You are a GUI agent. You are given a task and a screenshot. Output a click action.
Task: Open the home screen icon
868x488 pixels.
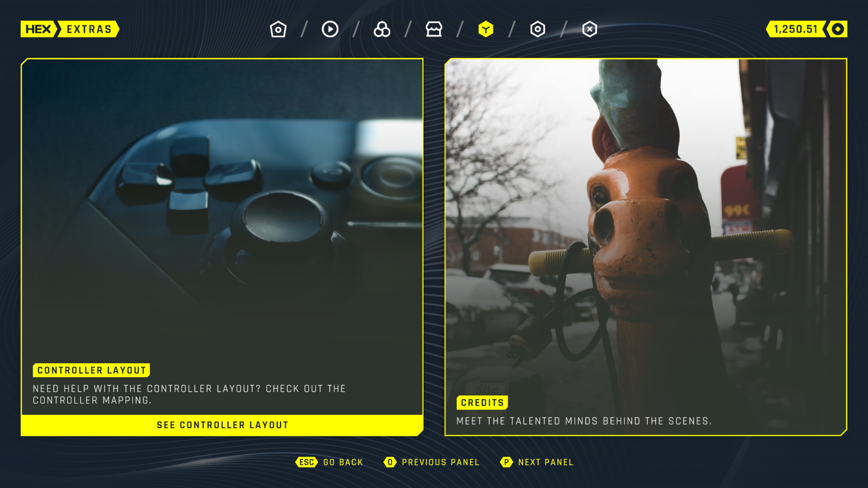click(x=278, y=29)
